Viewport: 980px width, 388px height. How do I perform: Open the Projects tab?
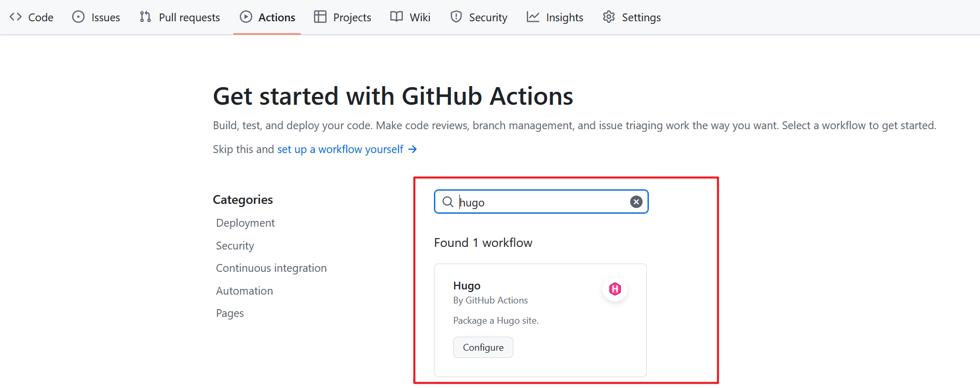(x=343, y=17)
